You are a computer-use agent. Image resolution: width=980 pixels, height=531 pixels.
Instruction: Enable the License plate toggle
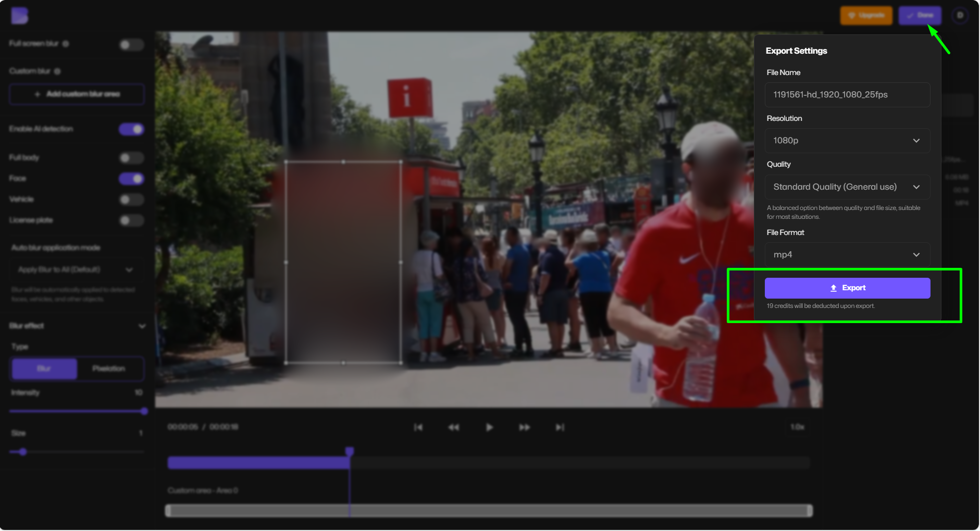pos(131,220)
